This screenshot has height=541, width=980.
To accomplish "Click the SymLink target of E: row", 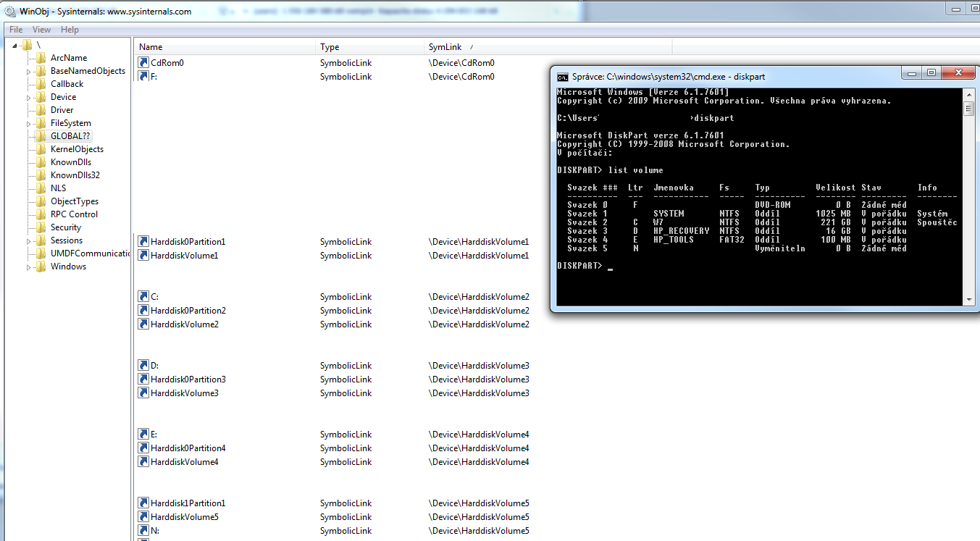I will click(479, 435).
